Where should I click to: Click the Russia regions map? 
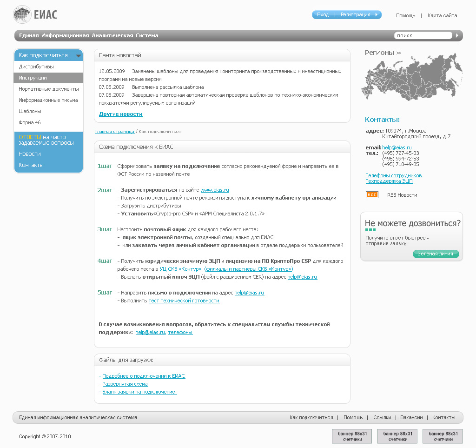click(412, 77)
